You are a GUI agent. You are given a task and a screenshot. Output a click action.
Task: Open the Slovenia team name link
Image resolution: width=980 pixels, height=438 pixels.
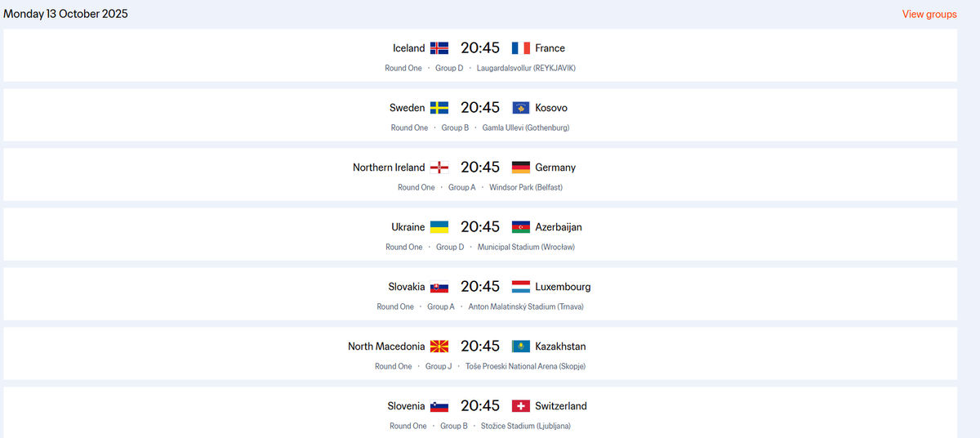tap(406, 406)
